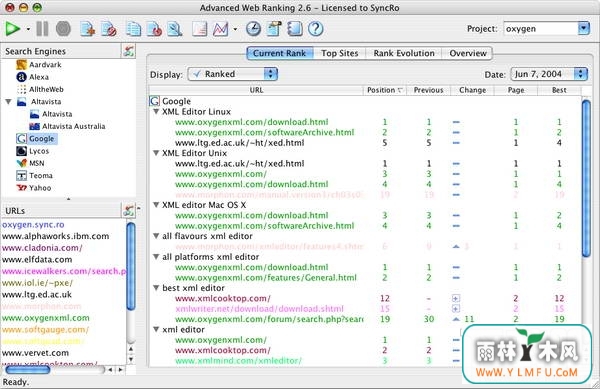Collapse the all flavours xml editor group
Viewport: 600px width, 389px height.
pos(156,236)
